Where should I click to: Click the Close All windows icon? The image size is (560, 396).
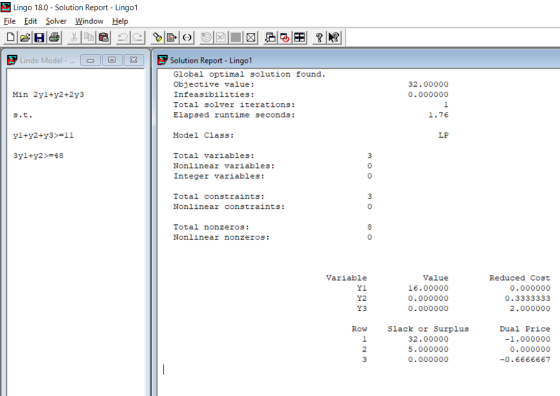click(x=285, y=37)
